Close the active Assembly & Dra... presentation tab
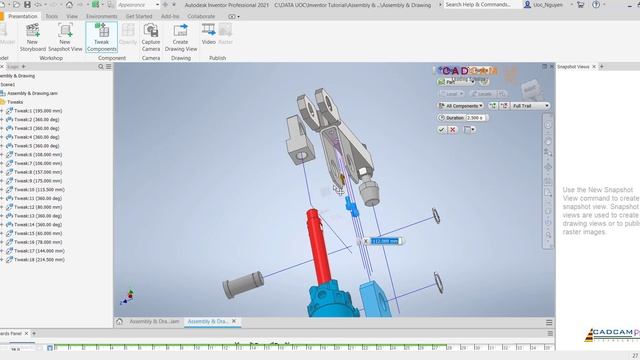Screen dimensions: 640x360 [x=234, y=322]
